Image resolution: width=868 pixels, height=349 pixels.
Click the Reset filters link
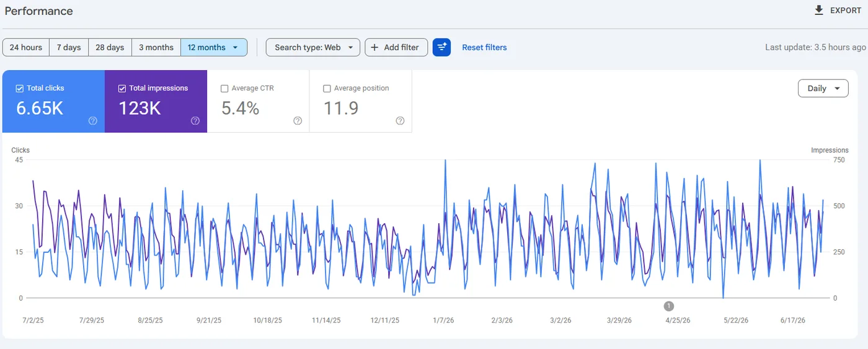point(484,47)
